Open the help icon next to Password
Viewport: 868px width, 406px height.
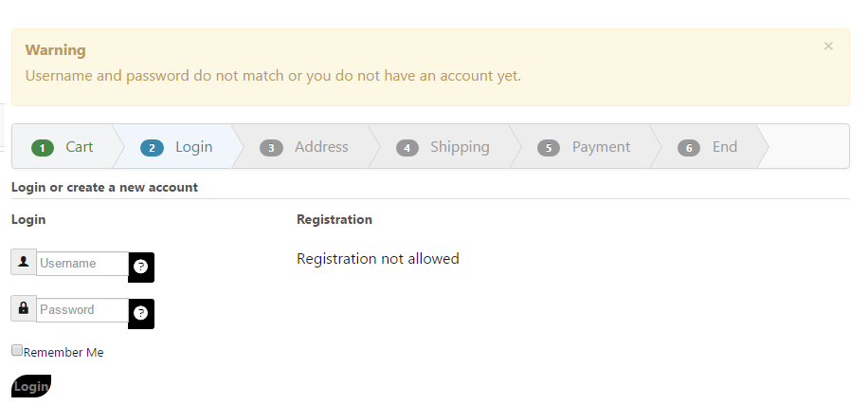[x=141, y=313]
